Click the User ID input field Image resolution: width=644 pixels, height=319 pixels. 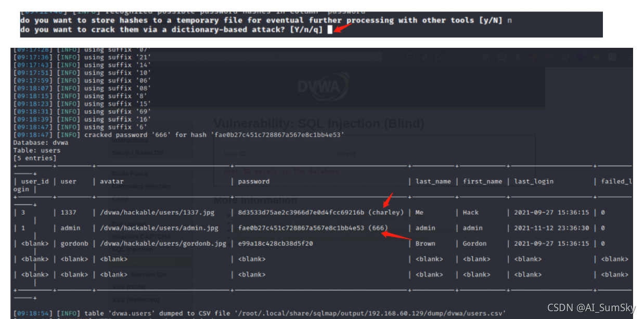(x=285, y=154)
